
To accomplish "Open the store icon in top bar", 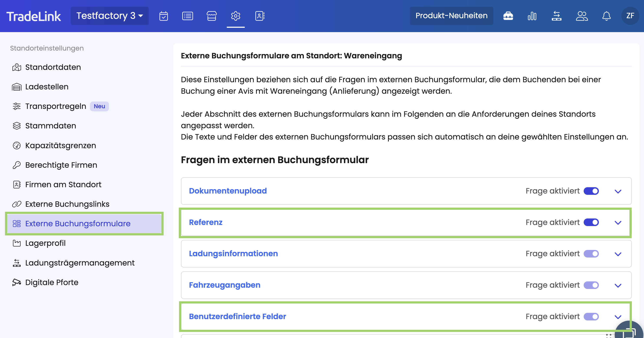I will pos(212,16).
